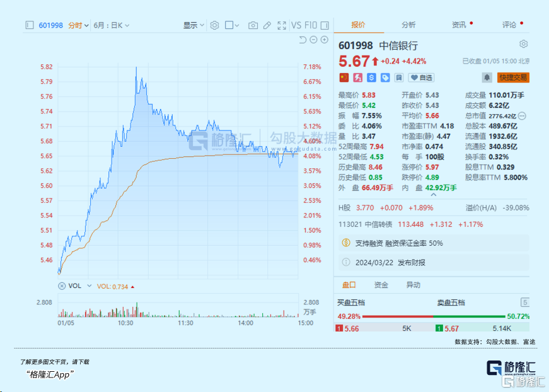Screen dimensions: 549x392
Task: Click the current price 5.67 headline
Action: tap(354, 61)
